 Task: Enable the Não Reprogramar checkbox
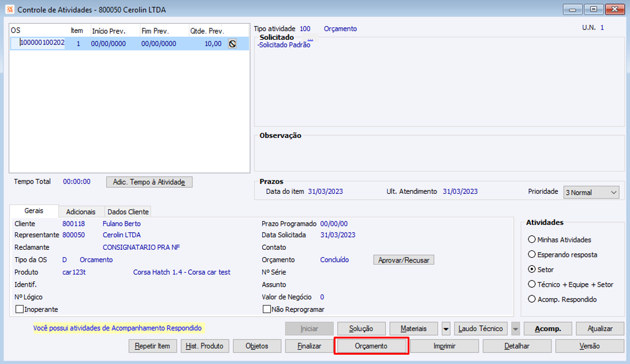[266, 309]
